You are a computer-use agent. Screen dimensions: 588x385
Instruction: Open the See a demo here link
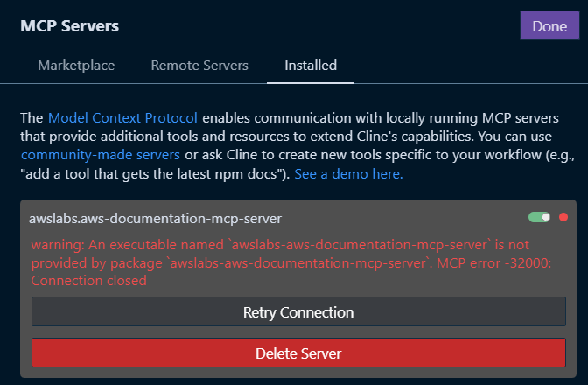pyautogui.click(x=348, y=174)
